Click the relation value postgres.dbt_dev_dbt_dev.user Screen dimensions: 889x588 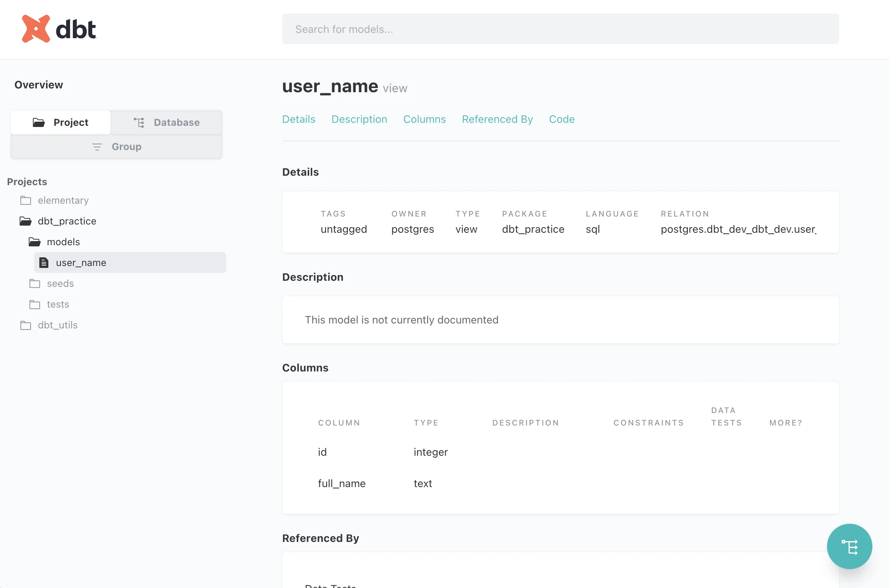pos(738,229)
